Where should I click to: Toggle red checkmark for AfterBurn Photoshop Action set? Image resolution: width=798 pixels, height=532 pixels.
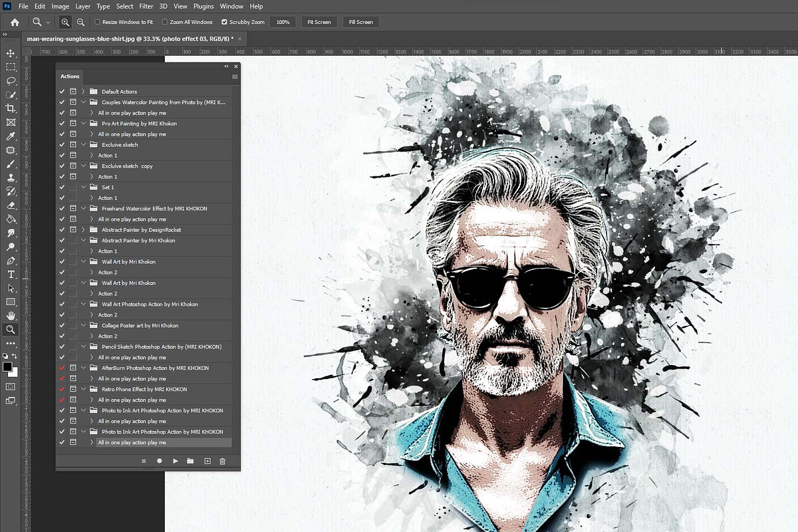coord(62,368)
